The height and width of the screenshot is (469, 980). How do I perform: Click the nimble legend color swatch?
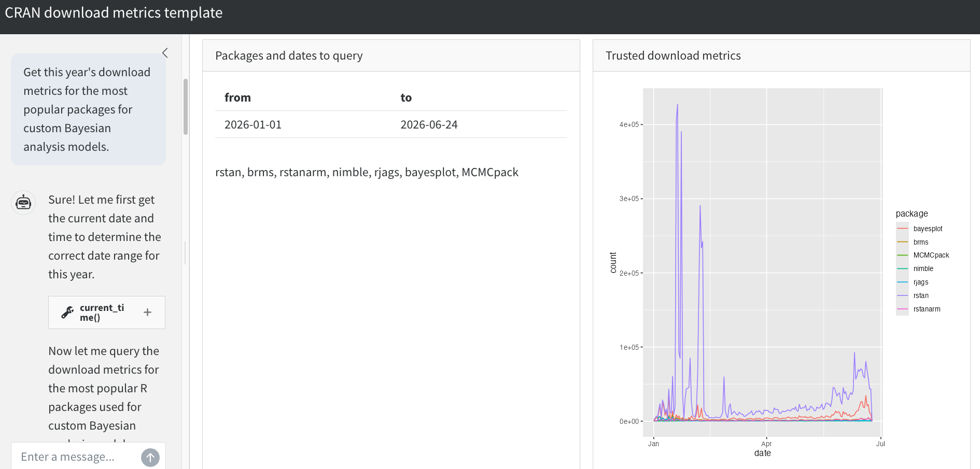pyautogui.click(x=902, y=268)
